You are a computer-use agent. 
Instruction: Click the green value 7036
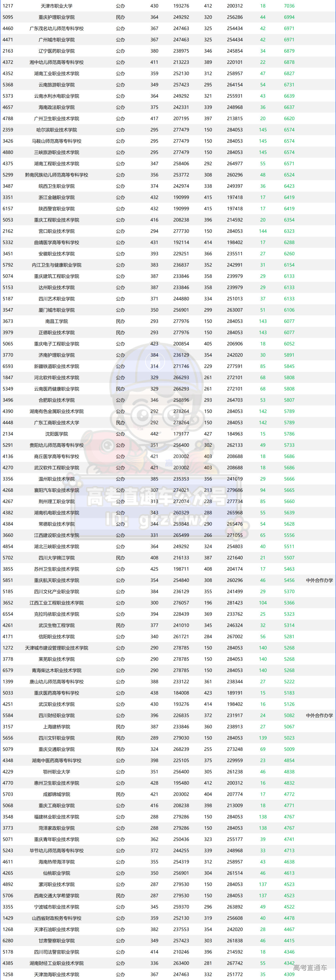click(289, 6)
